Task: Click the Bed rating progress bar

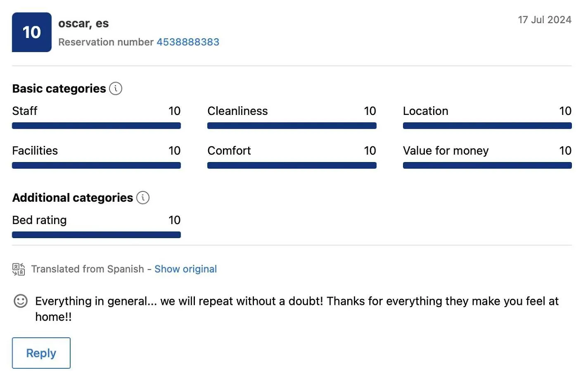Action: (x=96, y=235)
